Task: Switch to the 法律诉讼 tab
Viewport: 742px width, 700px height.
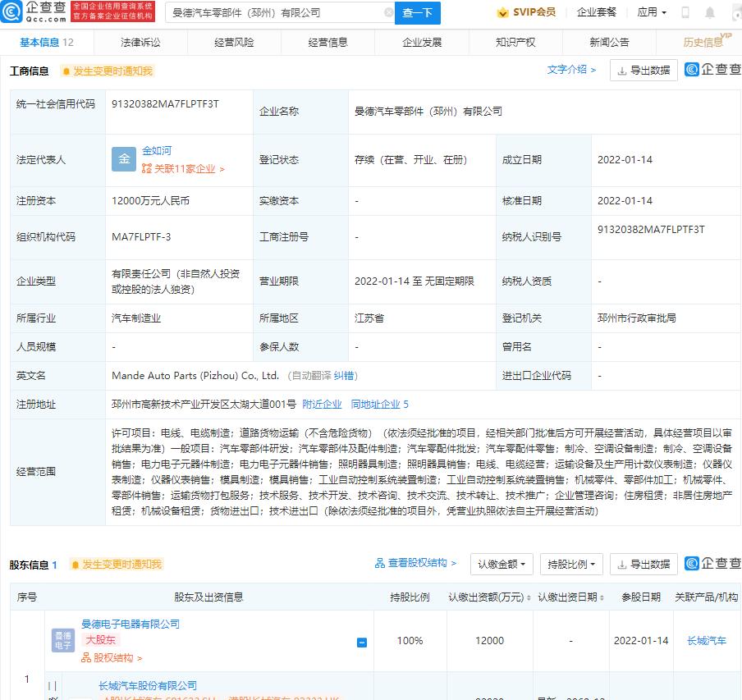Action: coord(140,43)
